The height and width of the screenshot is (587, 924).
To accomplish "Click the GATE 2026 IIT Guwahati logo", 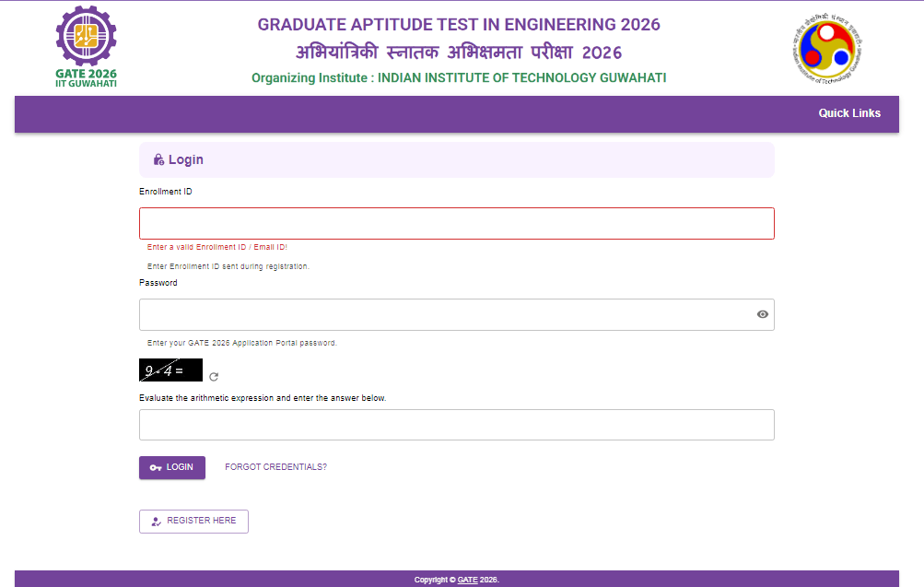I will (x=85, y=46).
